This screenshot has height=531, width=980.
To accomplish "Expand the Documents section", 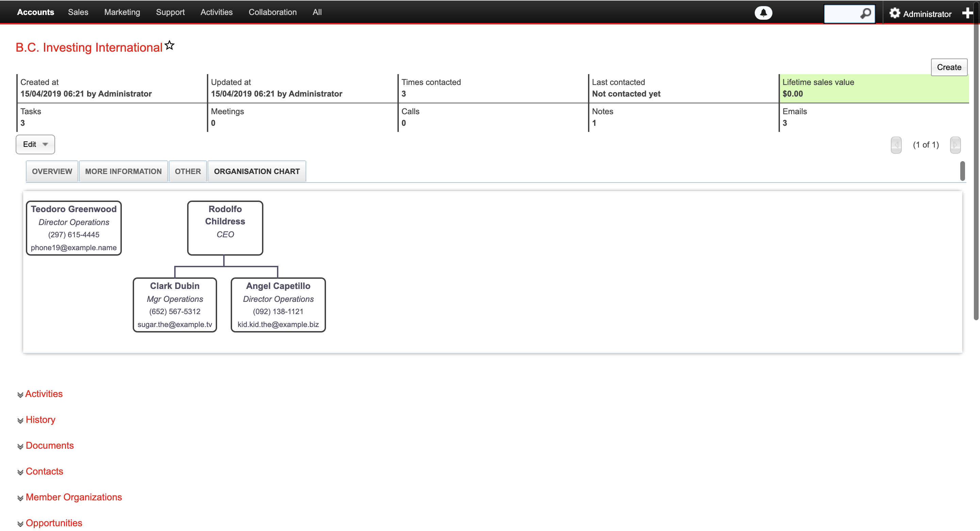I will pyautogui.click(x=50, y=445).
